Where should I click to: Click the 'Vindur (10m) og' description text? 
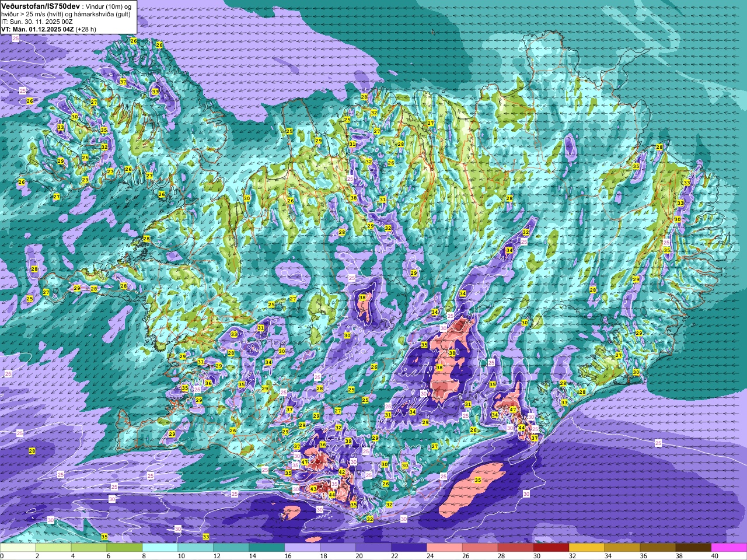(x=109, y=6)
